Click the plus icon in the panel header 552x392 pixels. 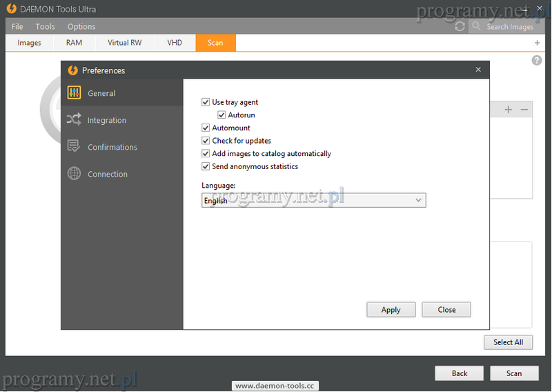click(509, 110)
